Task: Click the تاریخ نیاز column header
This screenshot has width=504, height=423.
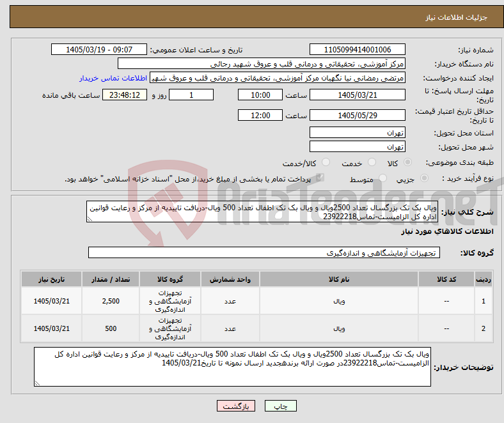Action: (x=51, y=279)
